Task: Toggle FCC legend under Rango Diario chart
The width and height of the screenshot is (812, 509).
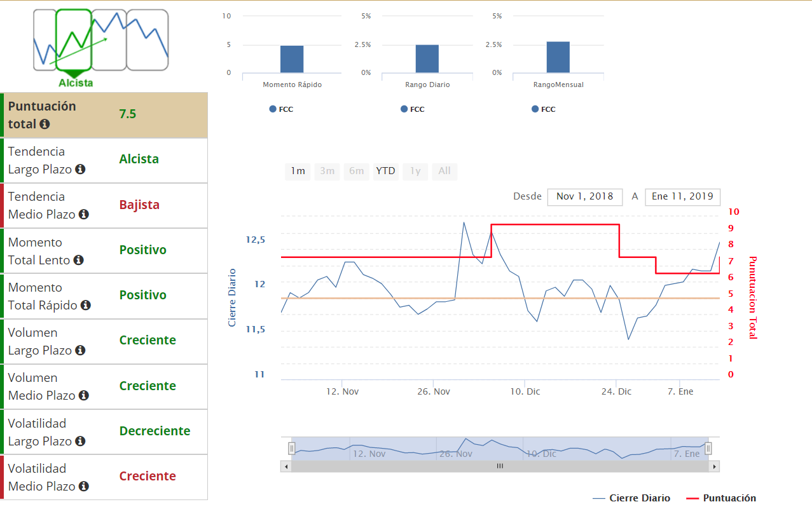Action: pyautogui.click(x=412, y=109)
